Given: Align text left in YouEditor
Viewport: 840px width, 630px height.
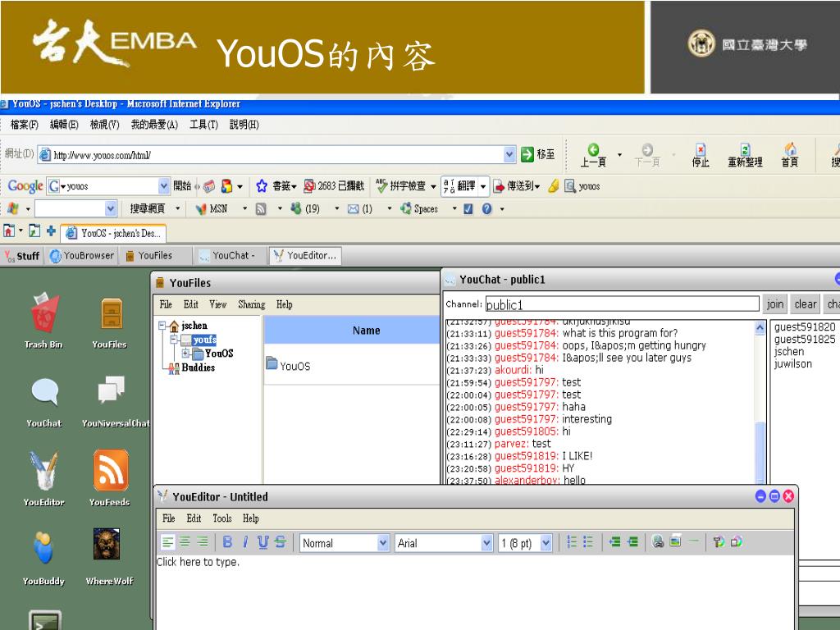Looking at the screenshot, I should 167,542.
